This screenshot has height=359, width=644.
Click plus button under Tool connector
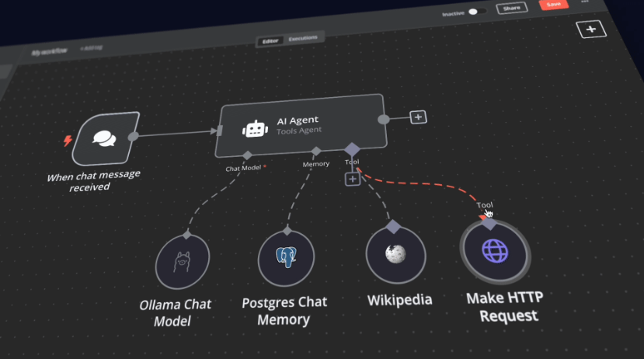[x=352, y=179]
